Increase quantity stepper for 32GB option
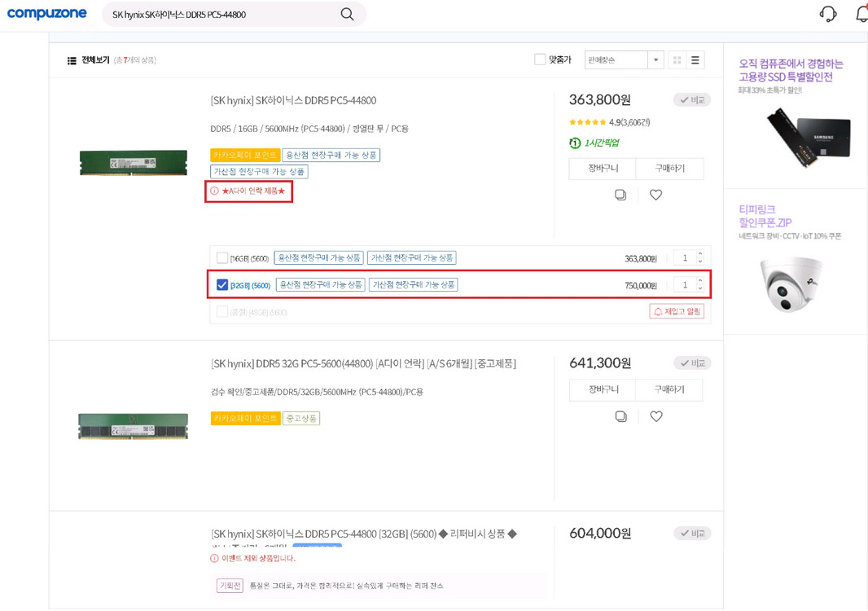Viewport: 868px width, 611px height. pos(699,280)
